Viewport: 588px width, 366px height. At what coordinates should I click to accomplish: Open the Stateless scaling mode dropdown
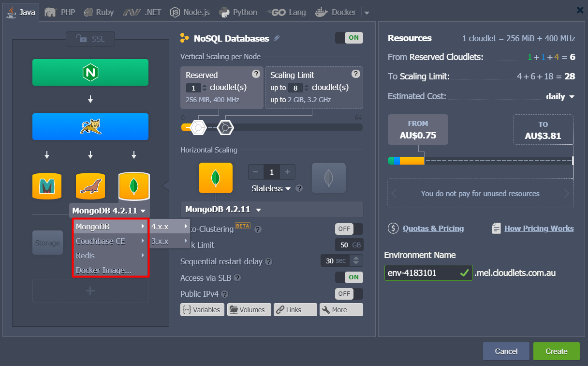click(x=271, y=188)
